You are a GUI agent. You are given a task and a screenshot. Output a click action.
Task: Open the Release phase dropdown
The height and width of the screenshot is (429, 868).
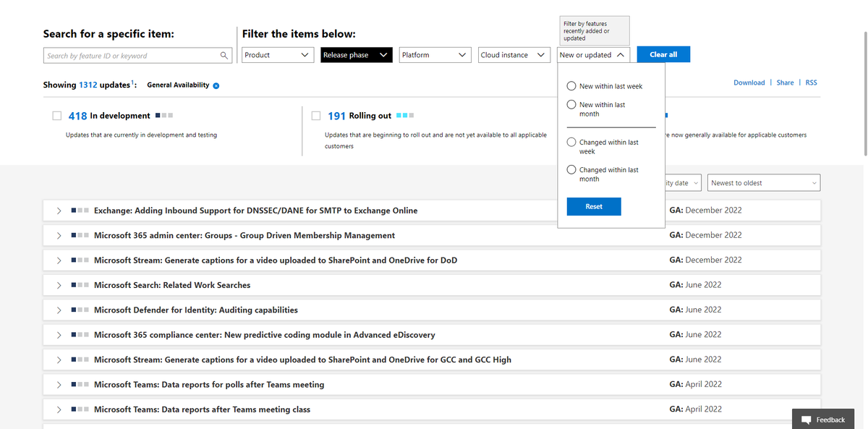click(357, 55)
